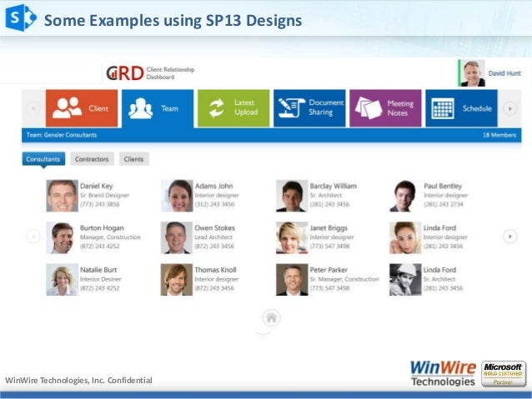The width and height of the screenshot is (532, 399).
Task: Click the SharePoint logo icon
Action: (x=21, y=17)
